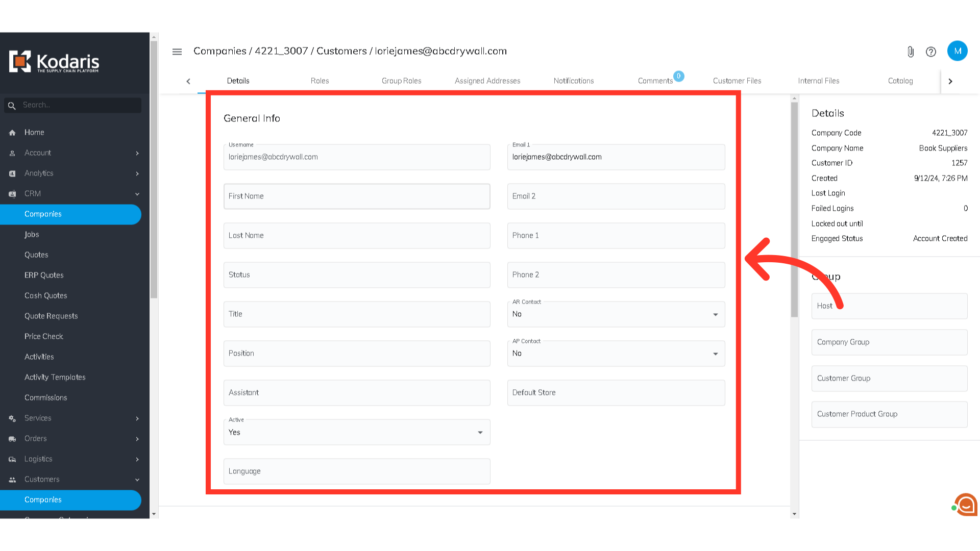Open the chat support widget icon
Image resolution: width=980 pixels, height=551 pixels.
click(x=966, y=505)
